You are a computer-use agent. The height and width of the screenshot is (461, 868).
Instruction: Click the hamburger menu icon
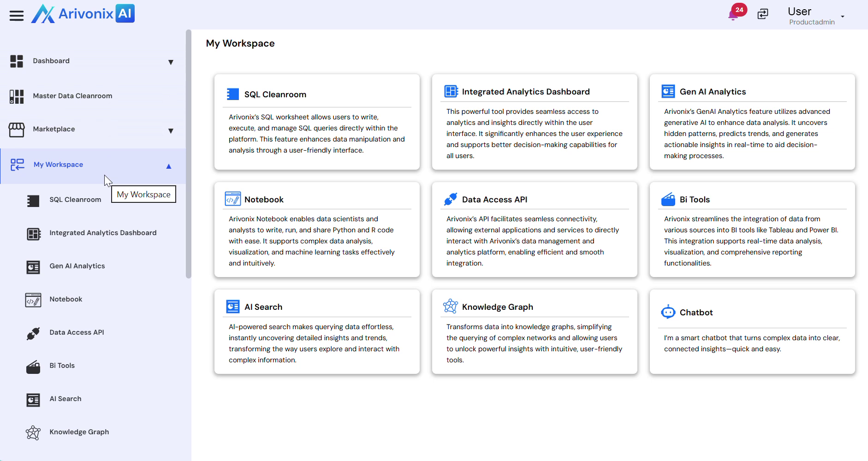point(17,16)
